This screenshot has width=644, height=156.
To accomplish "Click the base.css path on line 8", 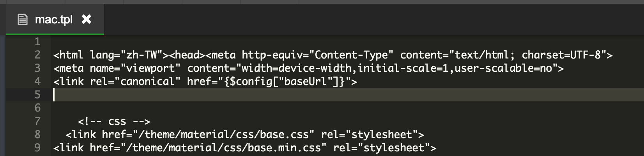I will point(226,135).
